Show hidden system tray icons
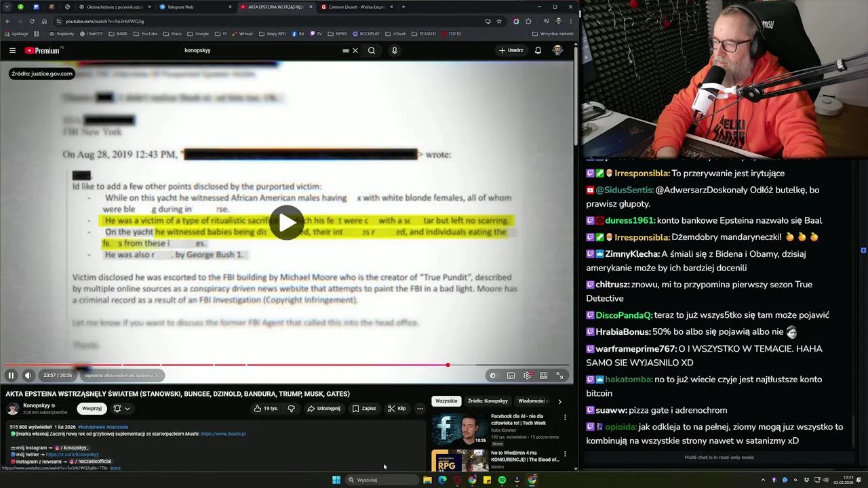The width and height of the screenshot is (868, 488). point(763,480)
